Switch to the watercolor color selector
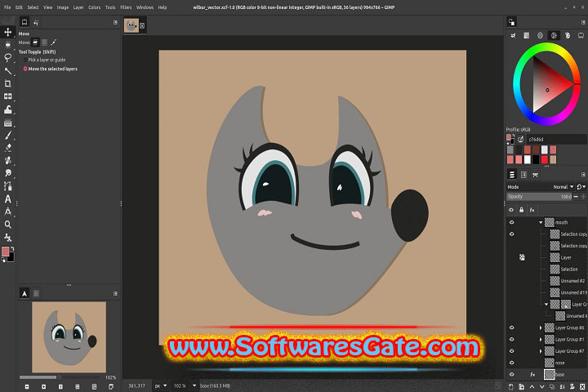The image size is (588, 392). (x=540, y=36)
